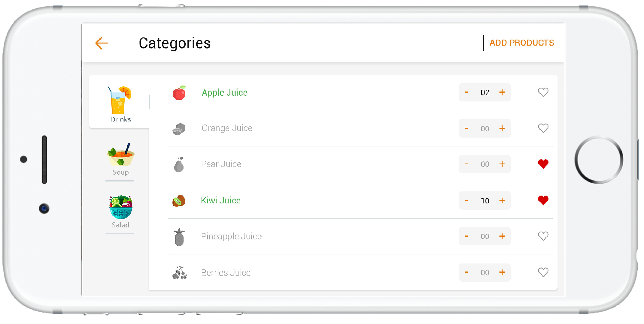Toggle Kiwi Juice favorite heart
644x324 pixels.
click(x=543, y=200)
